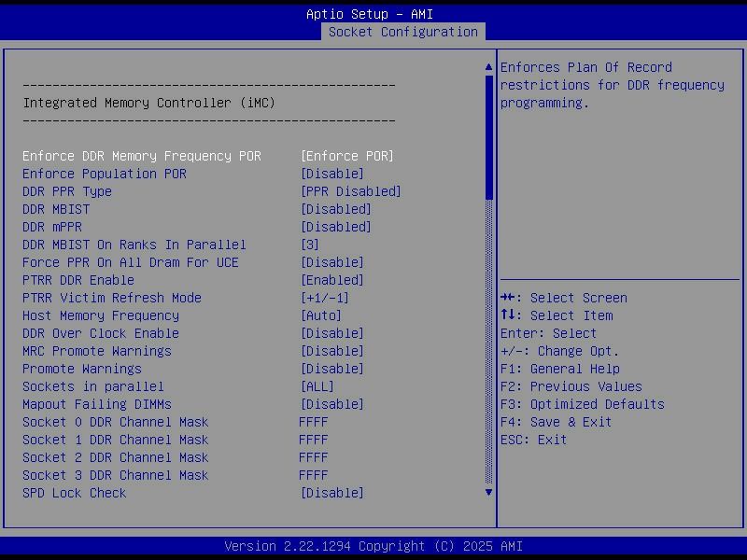This screenshot has height=560, width=747.
Task: Toggle MRC Promote Warnings Disable value
Action: pyautogui.click(x=332, y=351)
